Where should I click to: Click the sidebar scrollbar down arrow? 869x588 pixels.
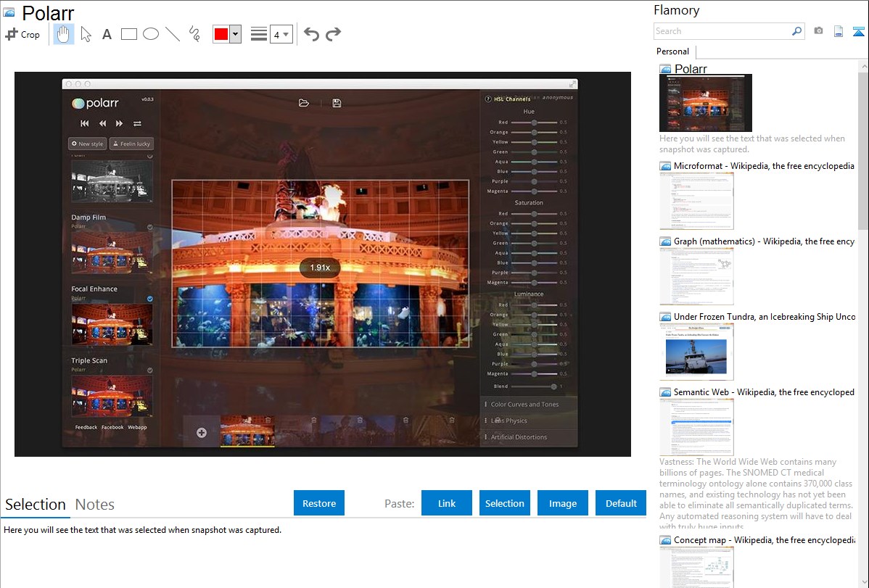(x=863, y=582)
